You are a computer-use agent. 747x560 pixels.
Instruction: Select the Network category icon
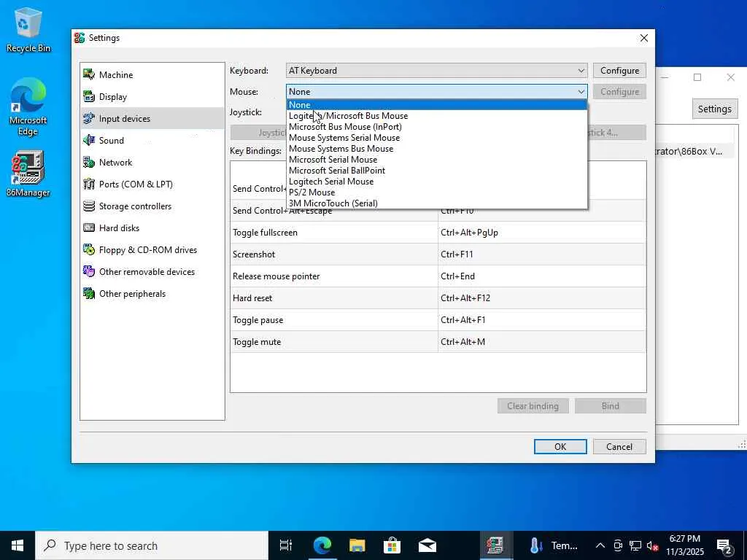coord(89,163)
